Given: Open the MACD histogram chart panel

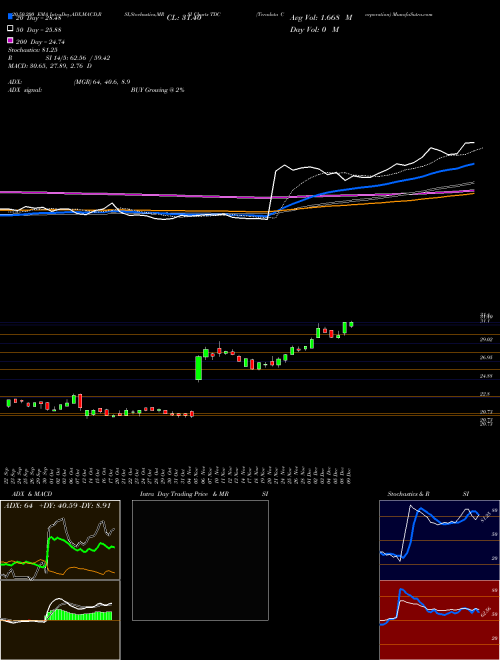Looking at the screenshot, I should [60, 620].
